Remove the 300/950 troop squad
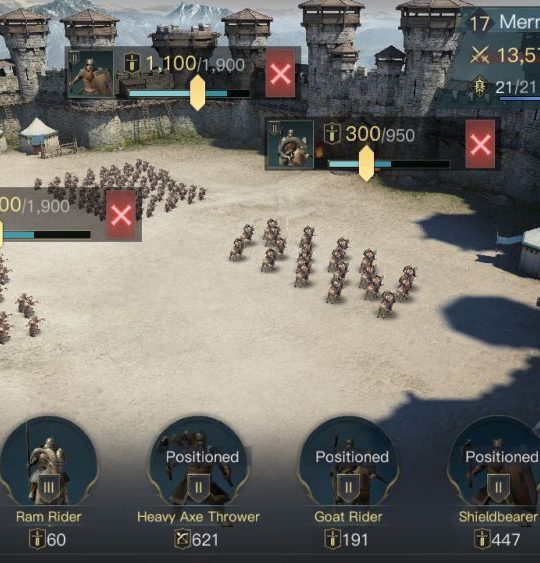This screenshot has height=563, width=540. [x=480, y=144]
